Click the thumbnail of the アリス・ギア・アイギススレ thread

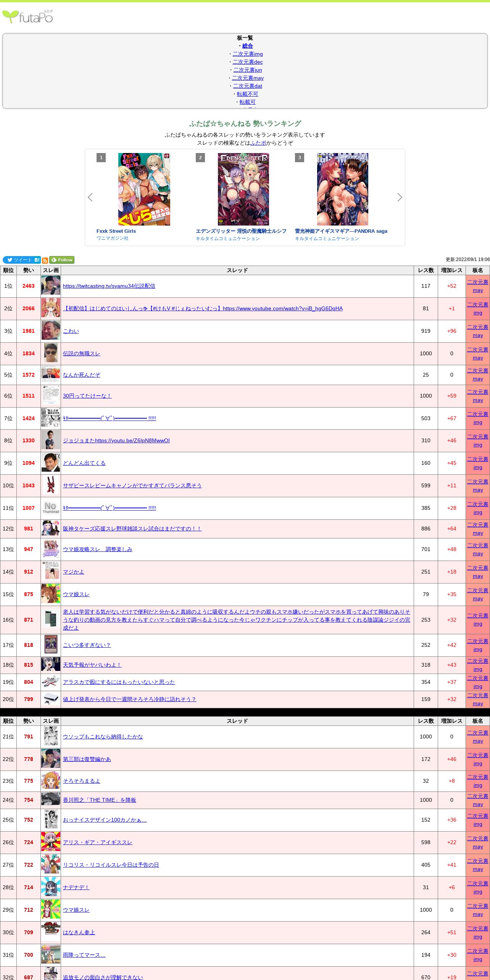[x=51, y=842]
